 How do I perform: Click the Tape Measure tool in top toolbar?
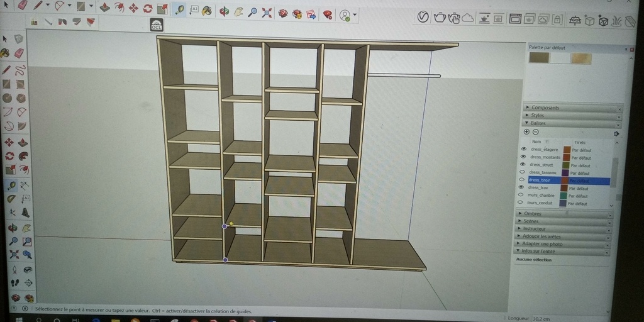pyautogui.click(x=179, y=9)
